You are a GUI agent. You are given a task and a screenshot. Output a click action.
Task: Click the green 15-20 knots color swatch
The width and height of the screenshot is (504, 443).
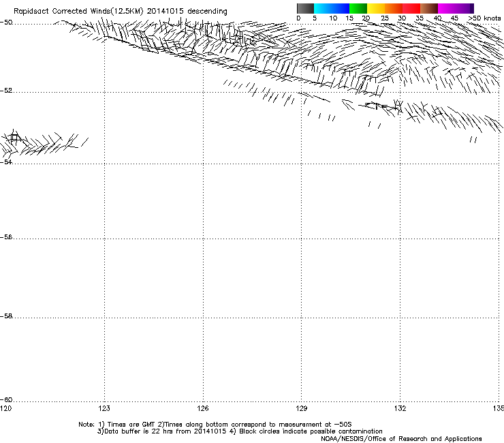(x=358, y=8)
